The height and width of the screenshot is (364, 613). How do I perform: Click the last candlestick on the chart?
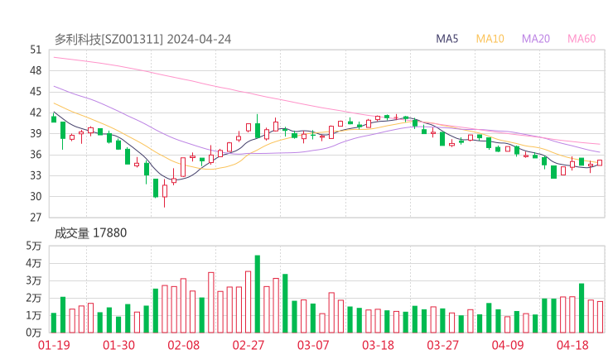[600, 163]
